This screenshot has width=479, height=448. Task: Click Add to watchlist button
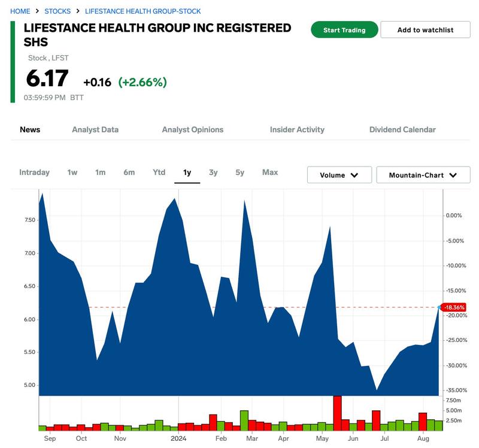point(425,30)
